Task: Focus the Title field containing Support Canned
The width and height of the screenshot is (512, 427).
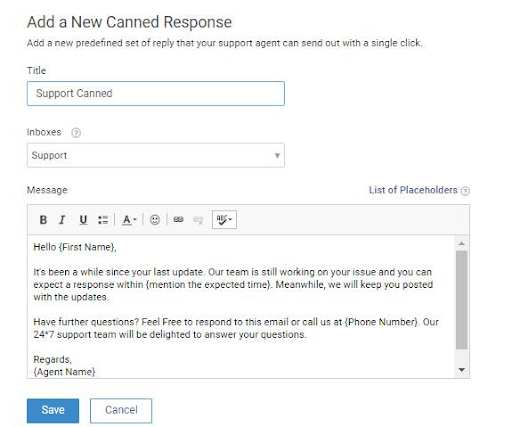Action: coord(156,93)
